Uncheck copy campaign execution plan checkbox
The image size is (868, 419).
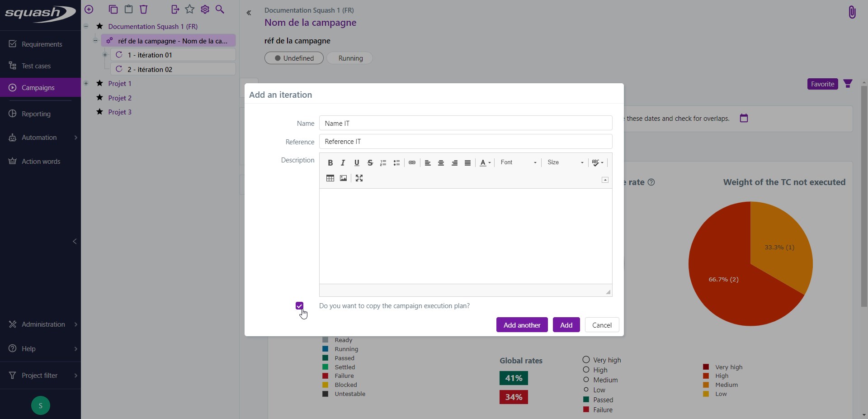(299, 306)
